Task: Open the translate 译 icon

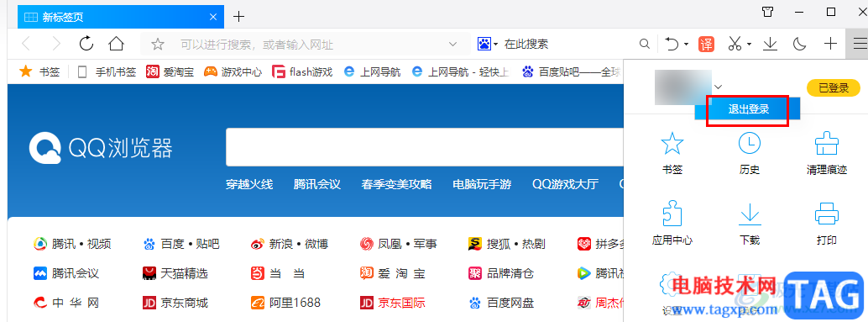Action: tap(706, 44)
